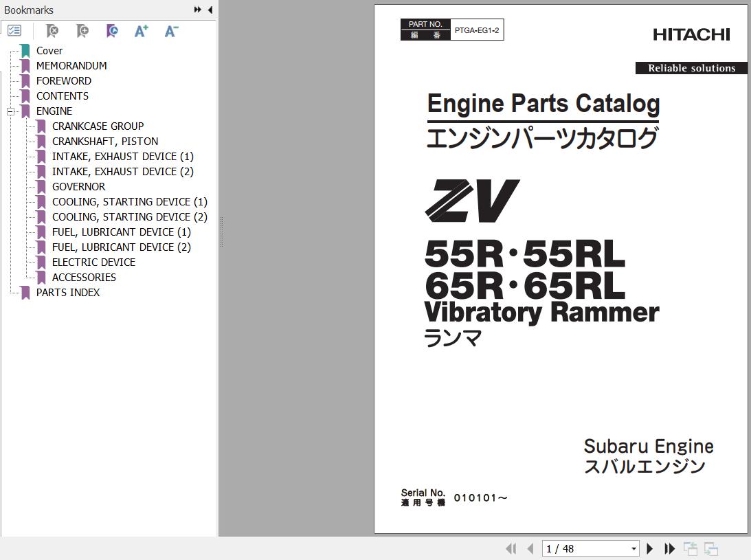Click the Engine Parts Catalog title

click(543, 104)
